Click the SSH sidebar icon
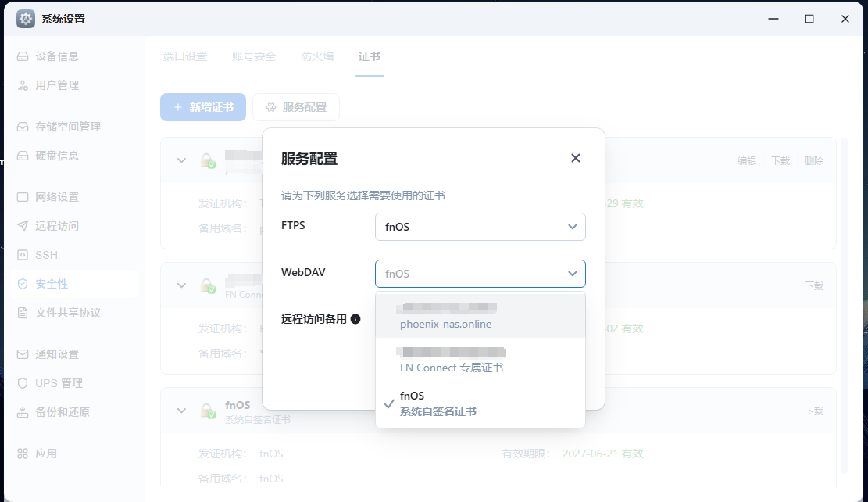 23,255
